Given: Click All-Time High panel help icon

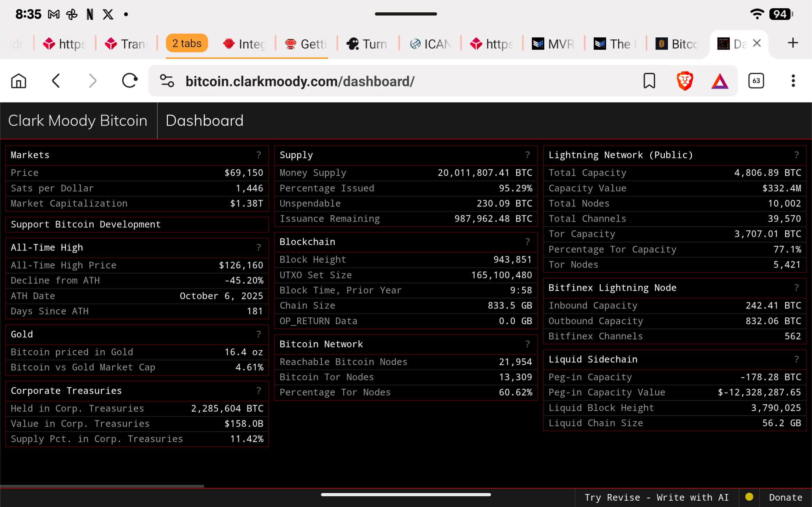Looking at the screenshot, I should pyautogui.click(x=259, y=247).
